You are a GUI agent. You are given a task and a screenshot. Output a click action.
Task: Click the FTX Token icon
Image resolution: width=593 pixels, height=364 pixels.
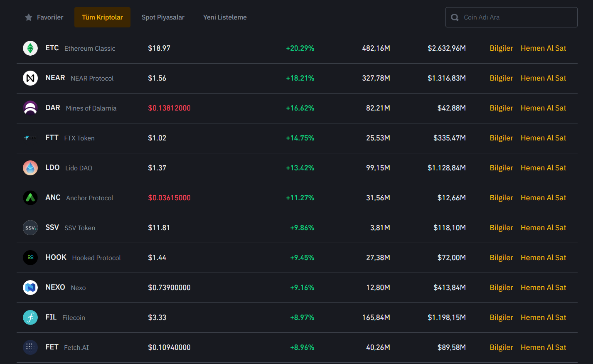pos(30,138)
